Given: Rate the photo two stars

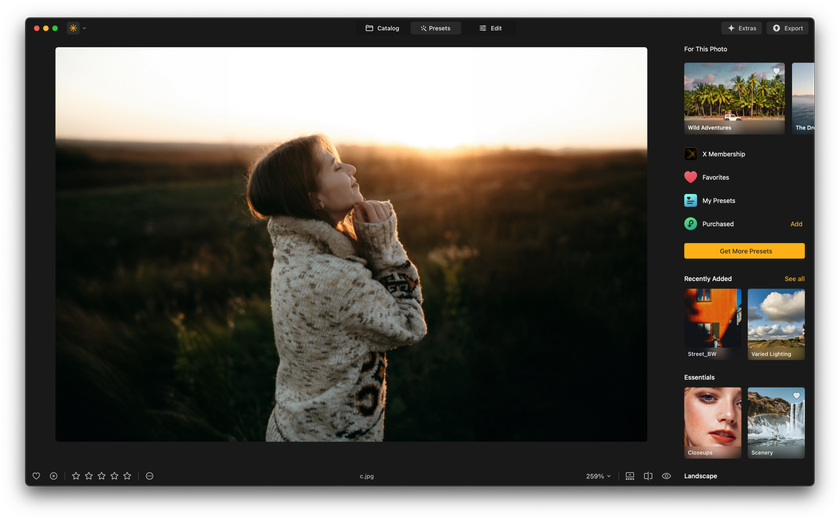Looking at the screenshot, I should (89, 476).
